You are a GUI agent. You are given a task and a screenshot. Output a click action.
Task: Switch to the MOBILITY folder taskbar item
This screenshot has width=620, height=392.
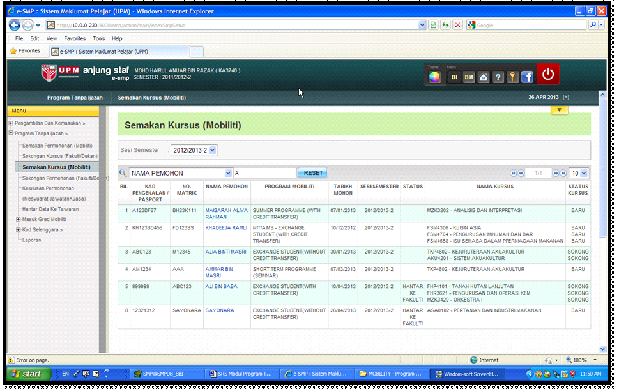click(391, 374)
